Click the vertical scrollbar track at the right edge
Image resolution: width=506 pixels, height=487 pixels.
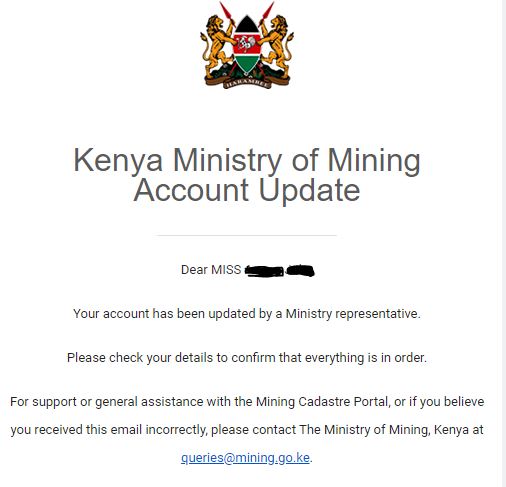pos(504,243)
